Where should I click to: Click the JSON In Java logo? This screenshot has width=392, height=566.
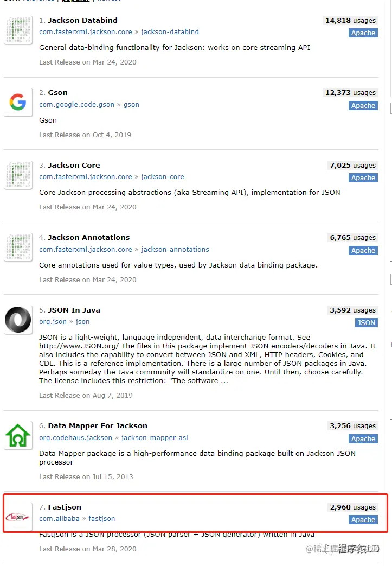(x=18, y=320)
